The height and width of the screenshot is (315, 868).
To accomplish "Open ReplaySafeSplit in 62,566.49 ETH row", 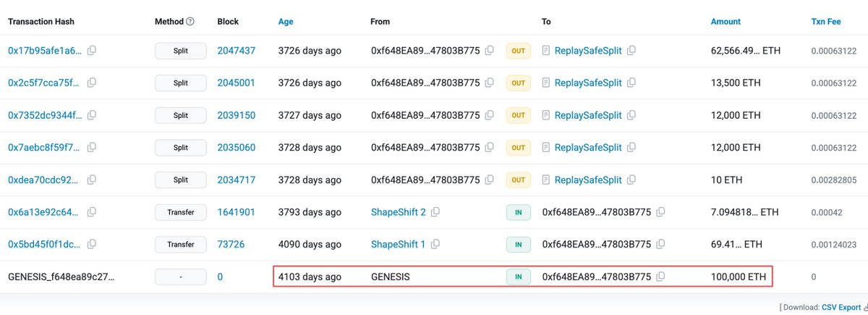I will coord(588,51).
